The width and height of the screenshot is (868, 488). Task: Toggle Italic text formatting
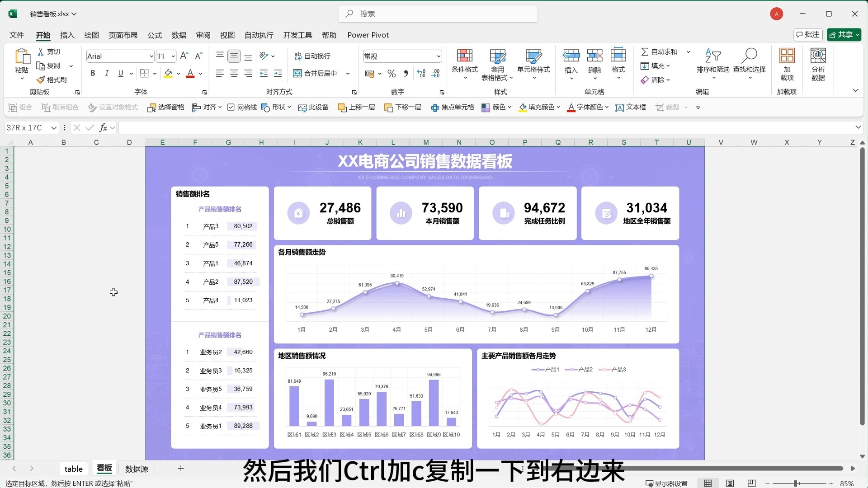[107, 74]
